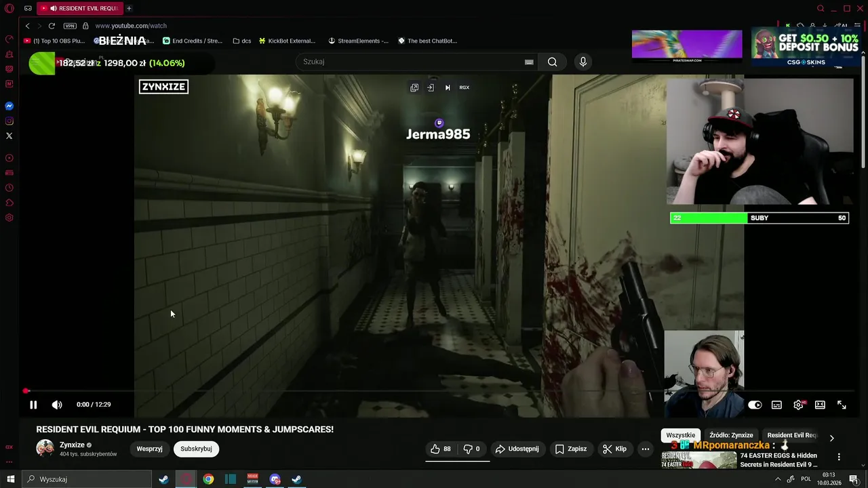Select the Źródło: Zynxize chip
The image size is (868, 488).
click(731, 435)
